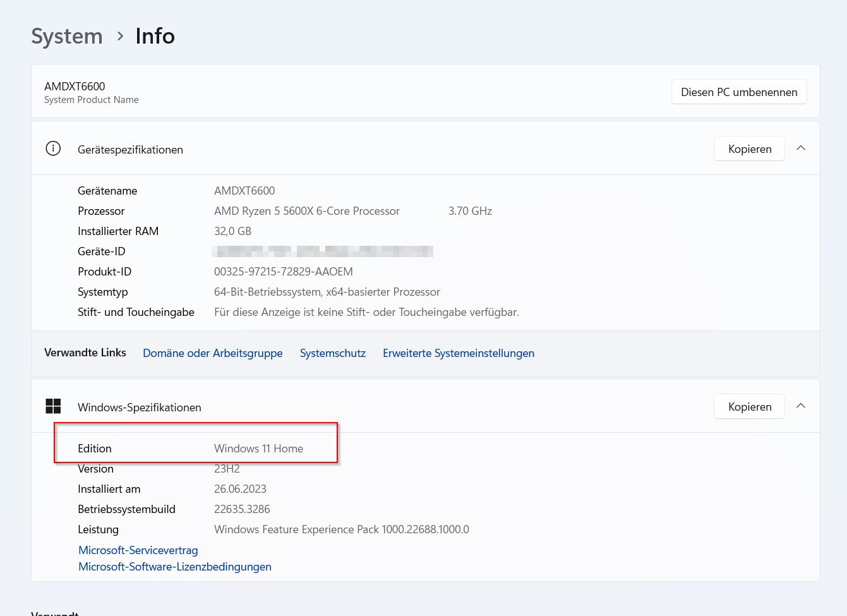Click the Windows-Spezifikationen header label
The width and height of the screenshot is (847, 616).
[x=139, y=408]
